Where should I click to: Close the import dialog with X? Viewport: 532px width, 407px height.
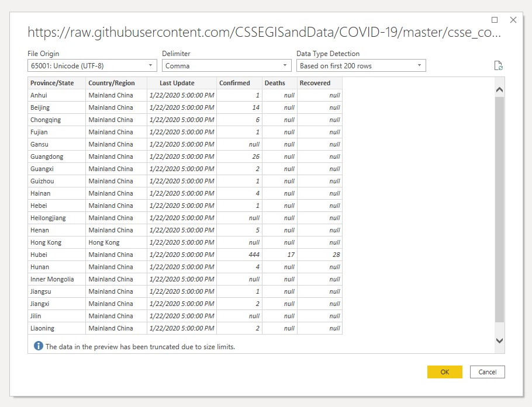point(513,20)
